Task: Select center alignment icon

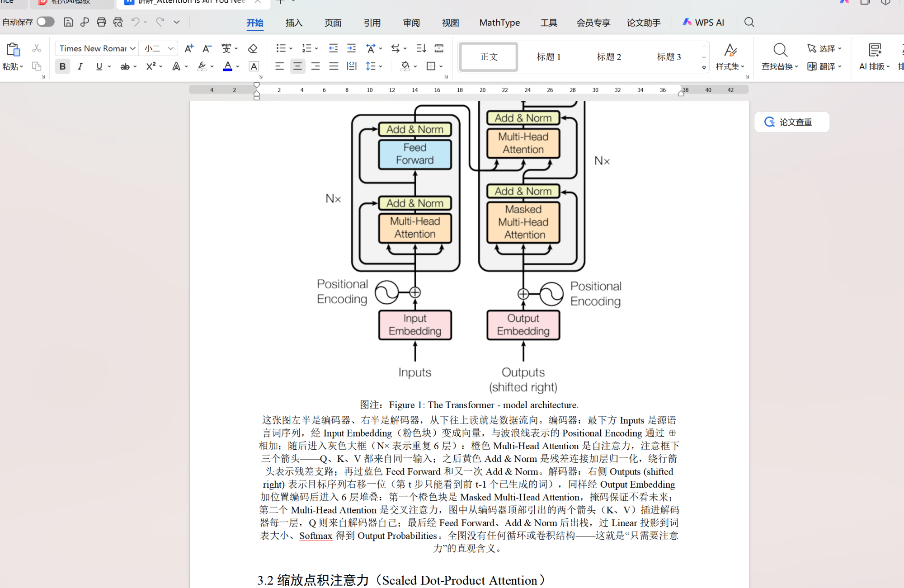Action: tap(297, 66)
